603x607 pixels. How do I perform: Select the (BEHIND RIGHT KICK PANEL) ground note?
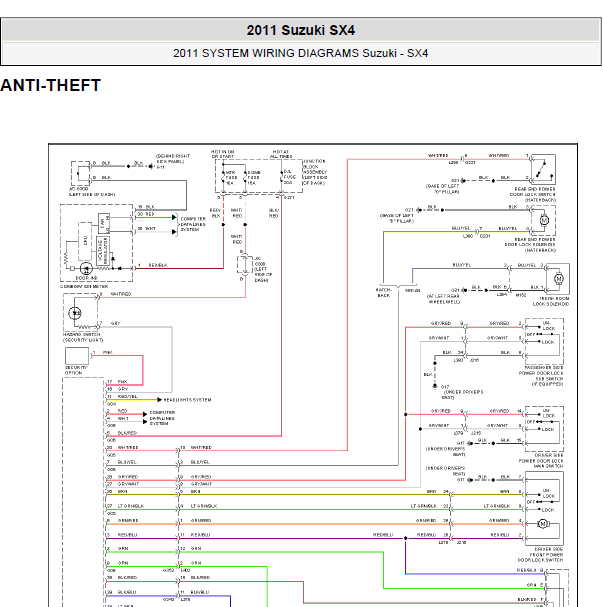point(173,158)
